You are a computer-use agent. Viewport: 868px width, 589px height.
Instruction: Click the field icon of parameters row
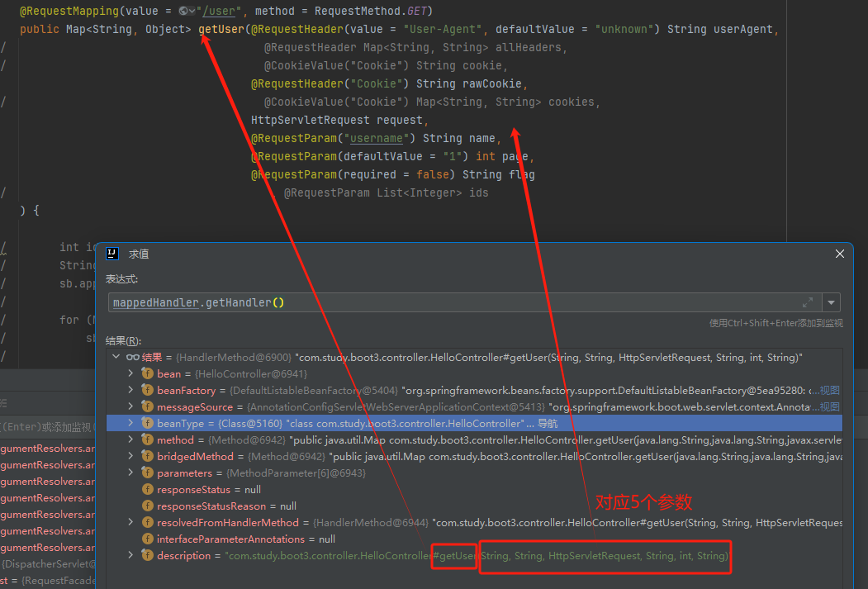(147, 473)
